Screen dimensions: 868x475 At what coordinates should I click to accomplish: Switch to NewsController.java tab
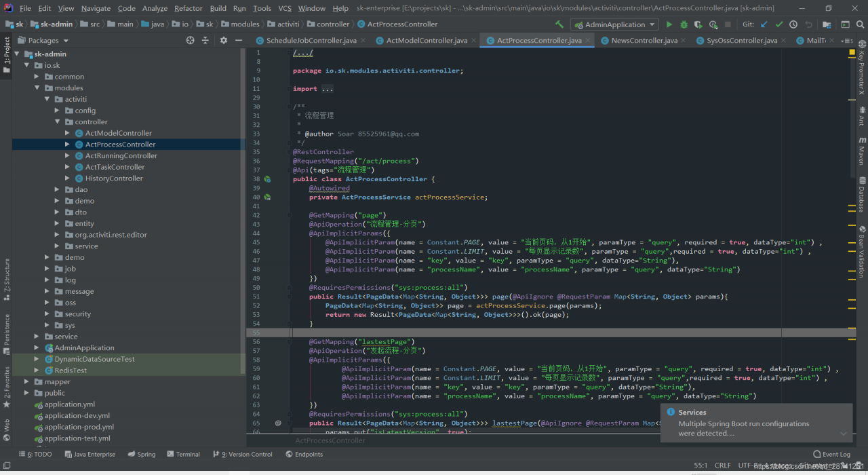(x=644, y=41)
